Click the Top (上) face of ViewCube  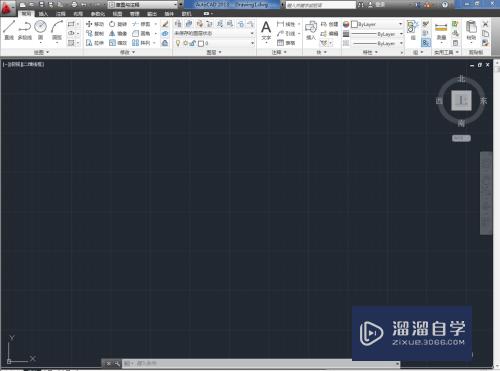click(461, 100)
